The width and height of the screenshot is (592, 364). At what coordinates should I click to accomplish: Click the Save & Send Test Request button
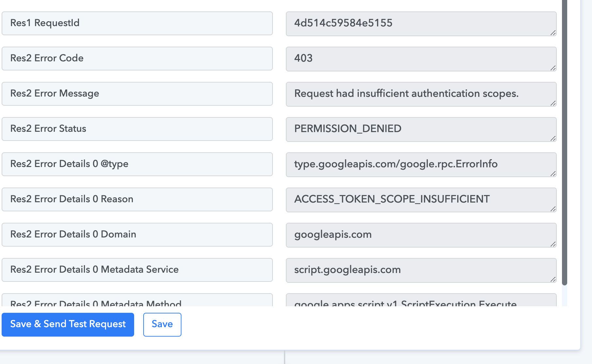point(68,324)
